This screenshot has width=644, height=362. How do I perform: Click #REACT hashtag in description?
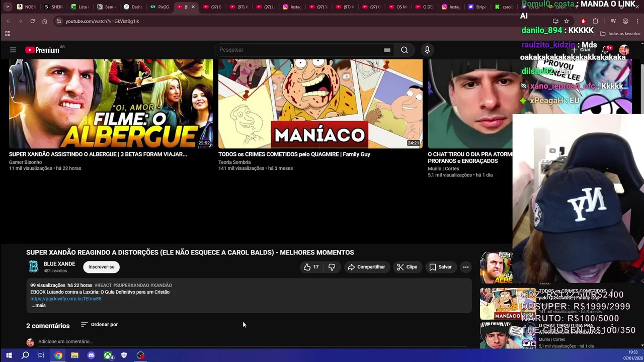(x=103, y=286)
